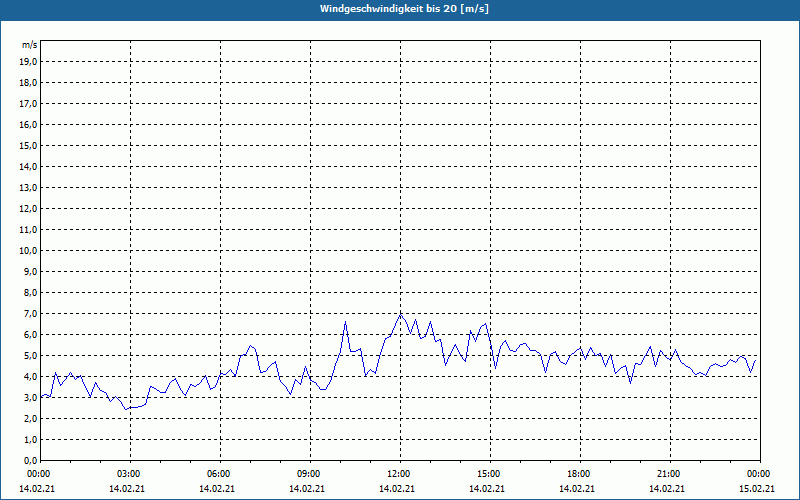800x500 pixels.
Task: Click the 3,0 y-axis label
Action: tap(31, 397)
